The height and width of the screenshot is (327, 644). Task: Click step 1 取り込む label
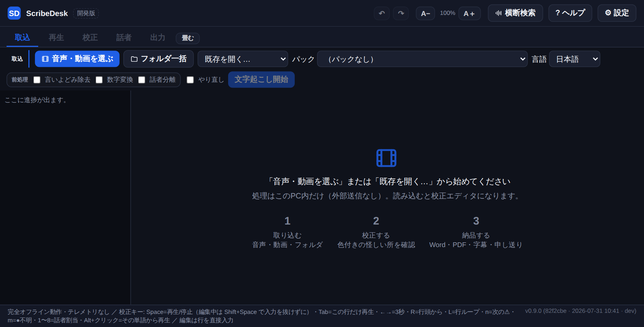coord(287,235)
